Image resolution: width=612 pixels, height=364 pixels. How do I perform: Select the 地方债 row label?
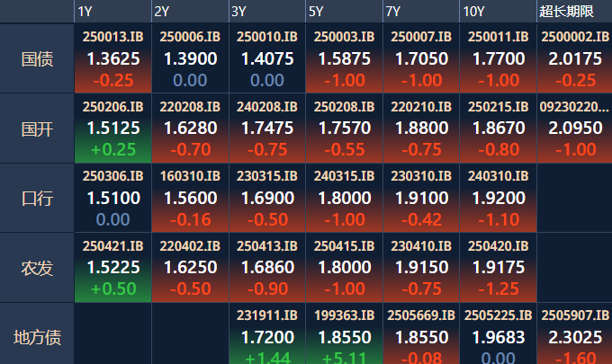[x=37, y=338]
